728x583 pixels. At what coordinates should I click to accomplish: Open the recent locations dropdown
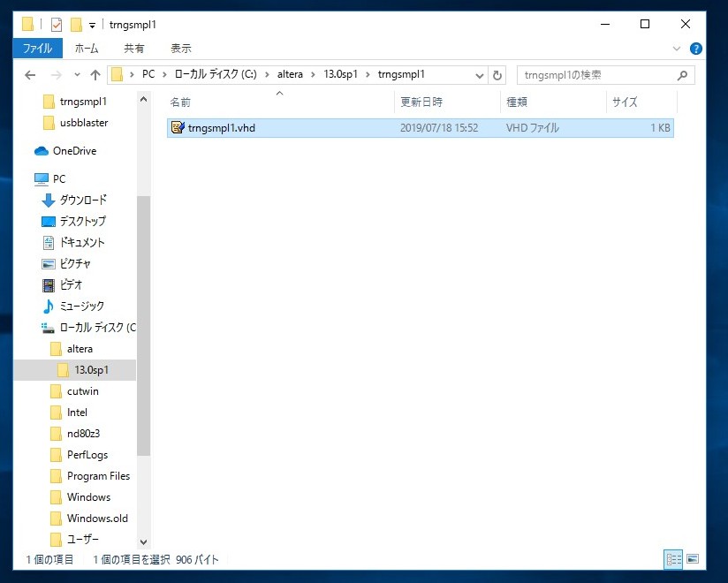pos(77,75)
